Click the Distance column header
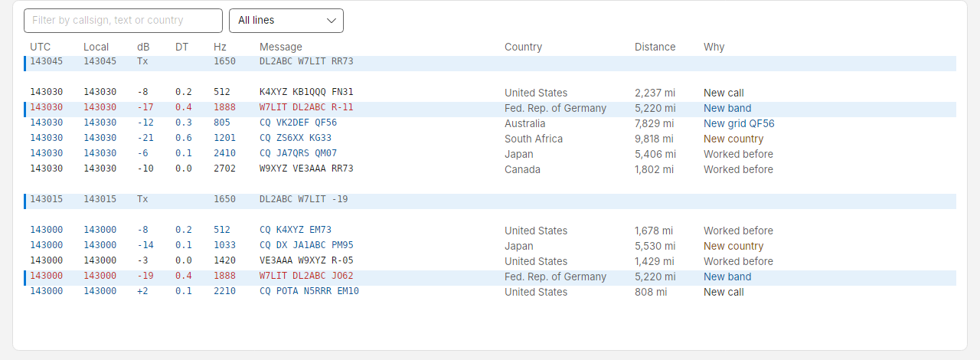This screenshot has width=980, height=360. pos(655,47)
